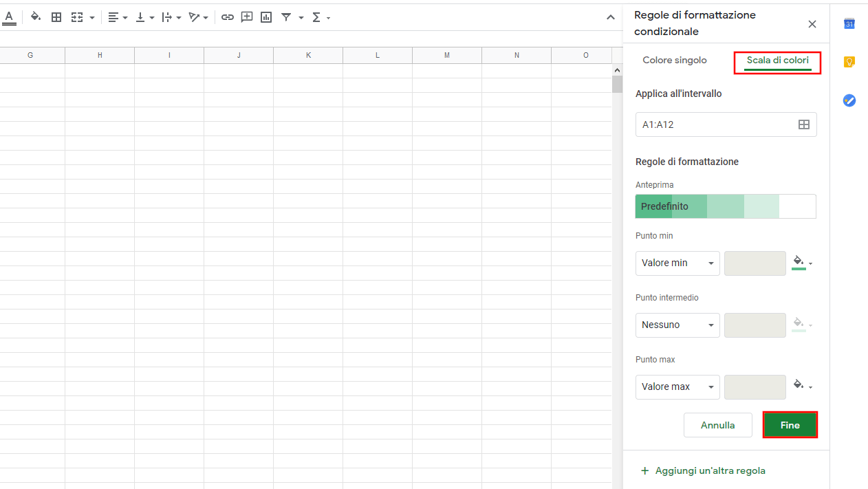Select column H header
Viewport: 868px width, 489px height.
(x=100, y=55)
